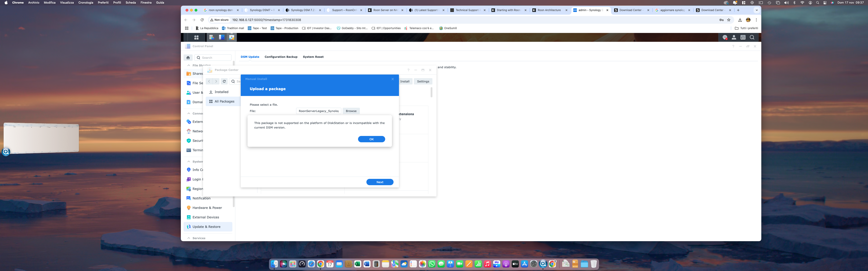
Task: Click the Non sicuro site info chip
Action: point(219,20)
